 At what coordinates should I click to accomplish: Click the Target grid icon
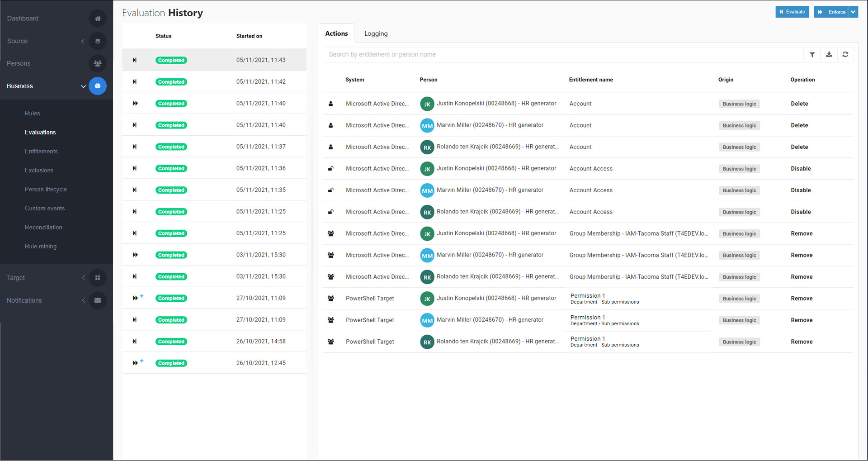(x=98, y=278)
